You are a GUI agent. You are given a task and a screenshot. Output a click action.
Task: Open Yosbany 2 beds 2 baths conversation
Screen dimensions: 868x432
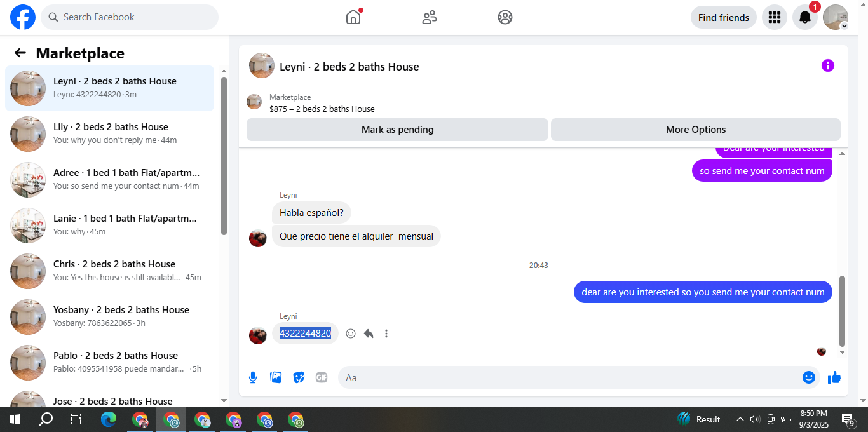(x=109, y=317)
